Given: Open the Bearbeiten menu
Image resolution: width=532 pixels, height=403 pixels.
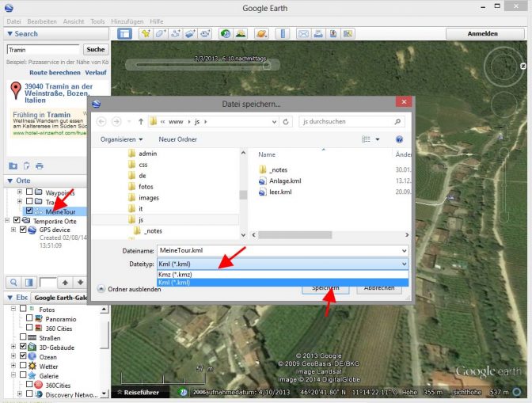Looking at the screenshot, I should [x=42, y=21].
